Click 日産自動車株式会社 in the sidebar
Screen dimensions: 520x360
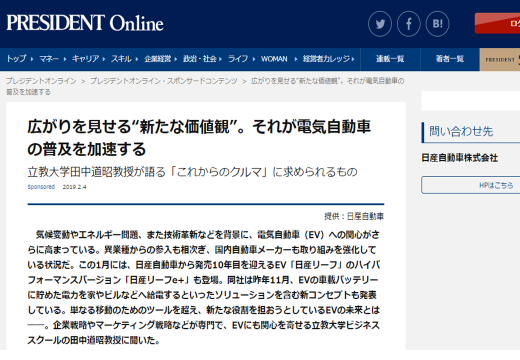(459, 158)
